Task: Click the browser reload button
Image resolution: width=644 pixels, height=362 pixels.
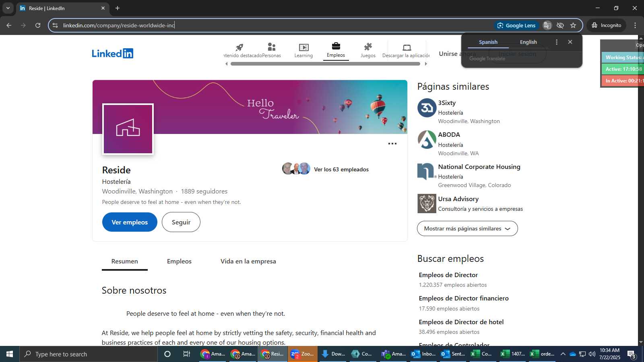Action: pyautogui.click(x=38, y=25)
